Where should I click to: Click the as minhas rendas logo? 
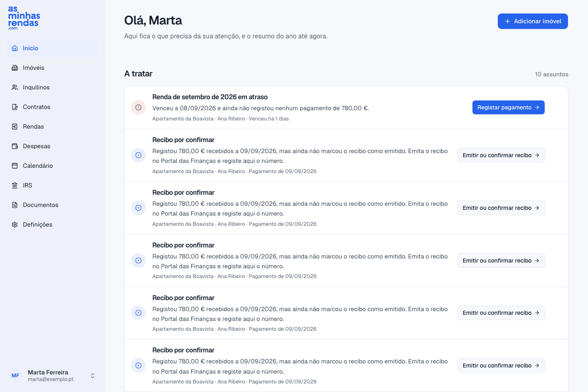[x=24, y=18]
